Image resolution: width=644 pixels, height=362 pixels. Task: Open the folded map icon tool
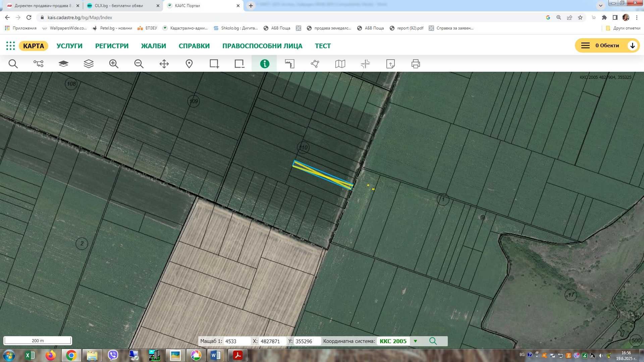[340, 64]
